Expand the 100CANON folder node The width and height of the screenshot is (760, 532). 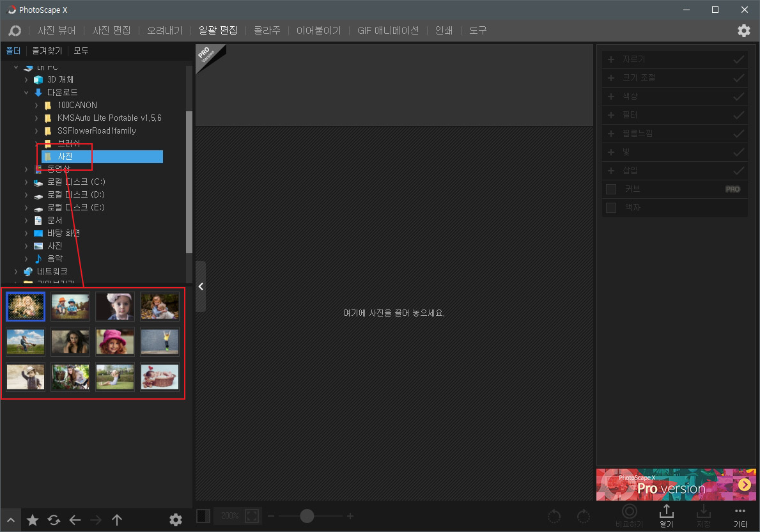point(36,105)
